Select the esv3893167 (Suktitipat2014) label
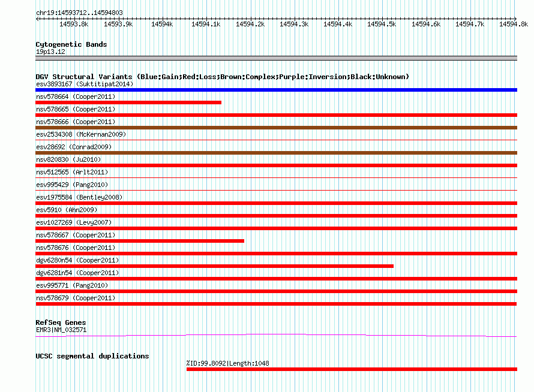Screen dimensions: 534x392 point(85,84)
